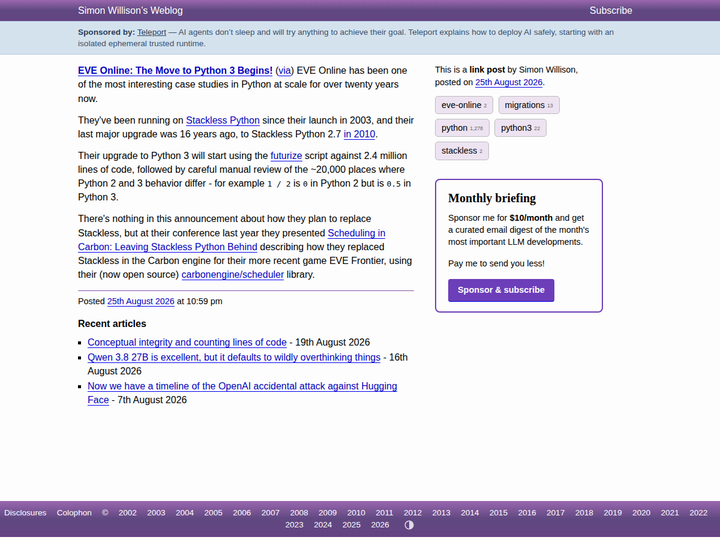The image size is (720, 540).
Task: Select the eve-online tag
Action: [464, 105]
